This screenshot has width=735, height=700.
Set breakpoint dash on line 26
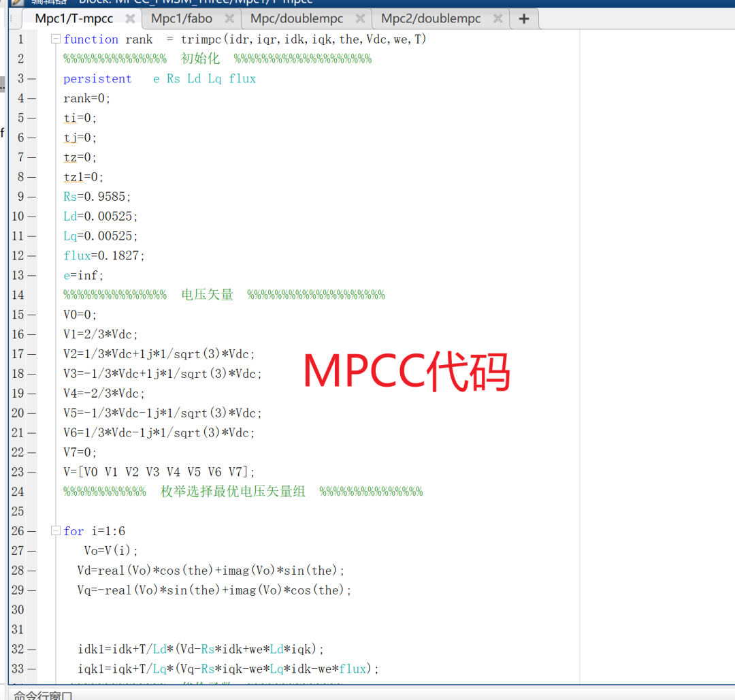pyautogui.click(x=32, y=531)
